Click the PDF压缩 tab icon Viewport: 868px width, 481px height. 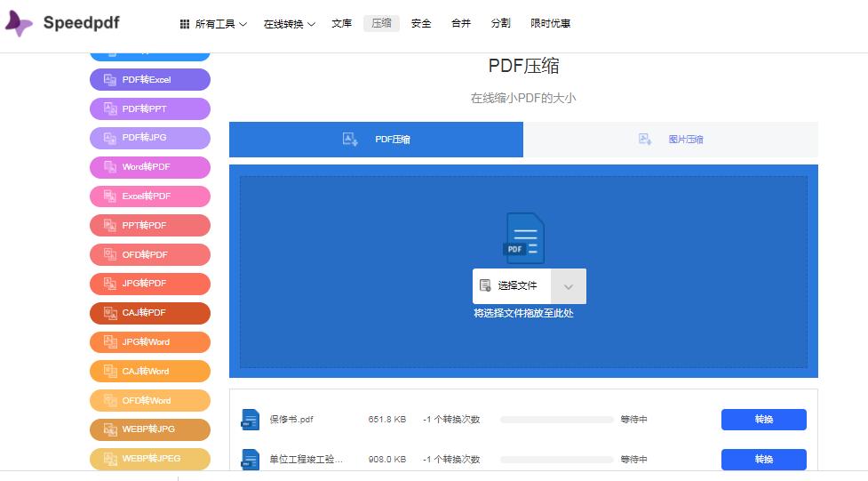[350, 139]
